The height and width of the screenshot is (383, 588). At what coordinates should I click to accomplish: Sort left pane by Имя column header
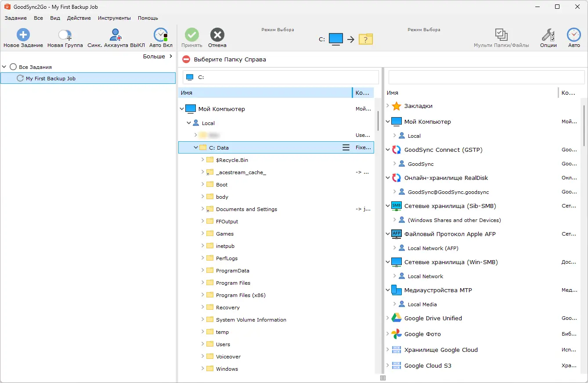[265, 93]
